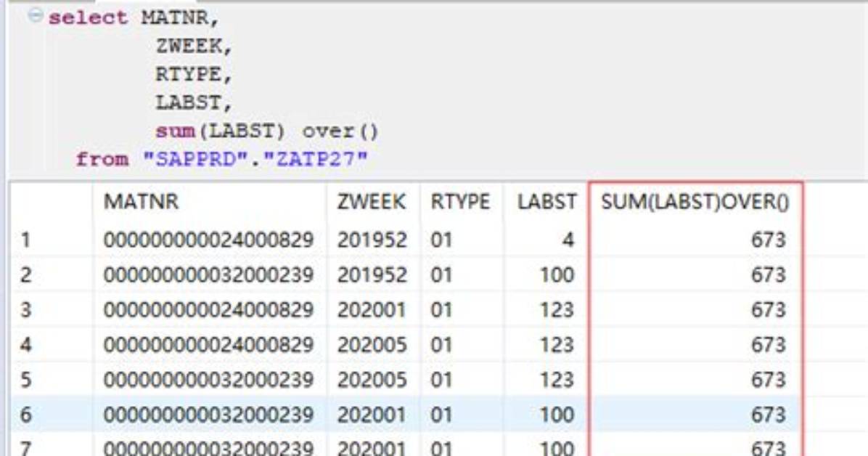Select row number 4 in results
Screen dimensions: 868x456
(x=25, y=345)
